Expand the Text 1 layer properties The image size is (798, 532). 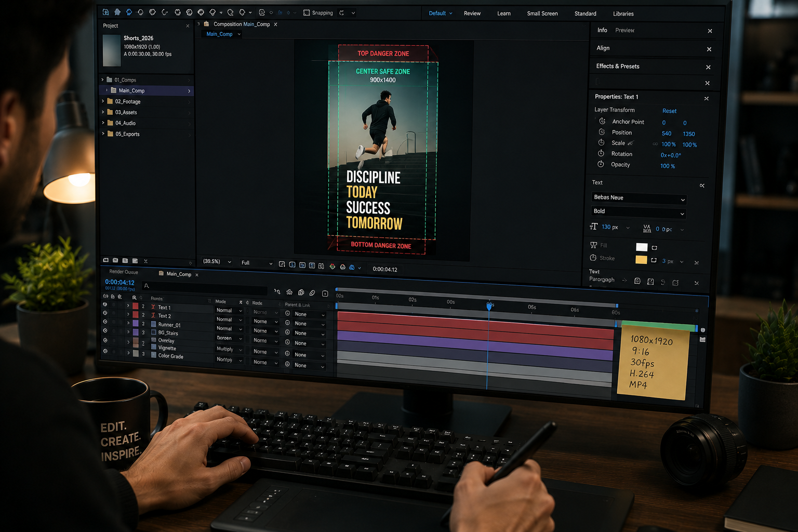[x=128, y=306]
